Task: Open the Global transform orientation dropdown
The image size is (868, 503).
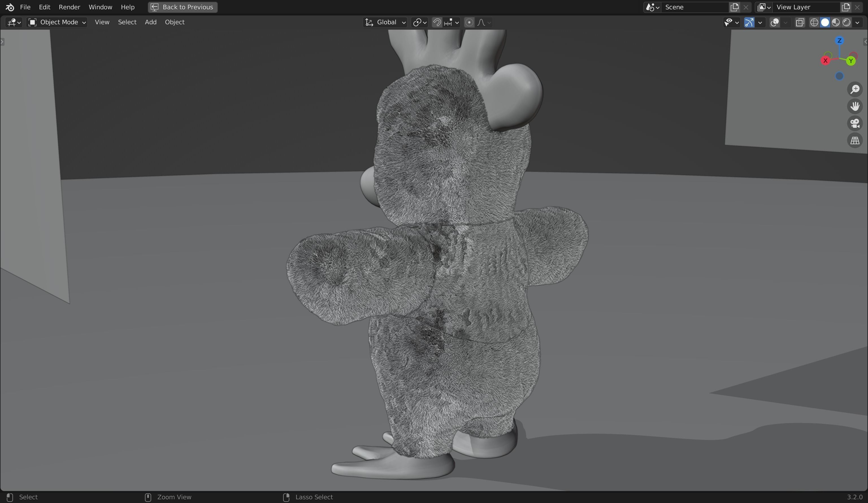Action: pyautogui.click(x=385, y=22)
